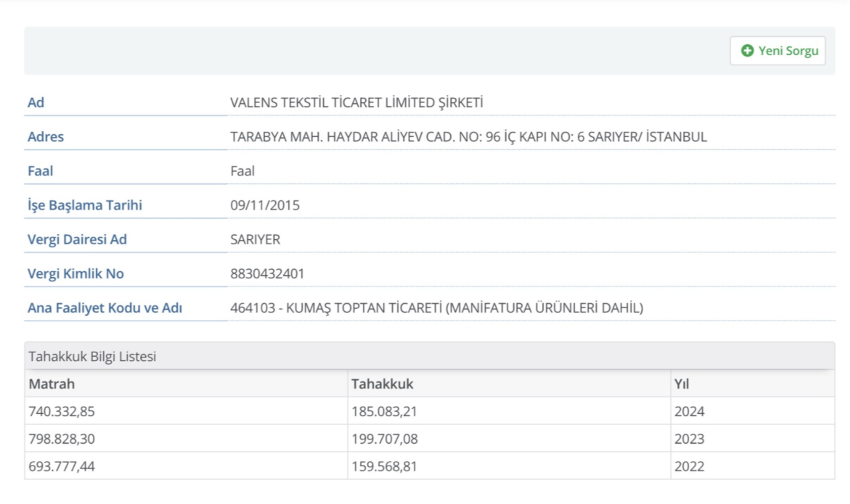Select the 464103 KUMAŞ TOPTAN TİCARETİ activity text
Image resolution: width=850 pixels, height=504 pixels.
click(x=436, y=308)
